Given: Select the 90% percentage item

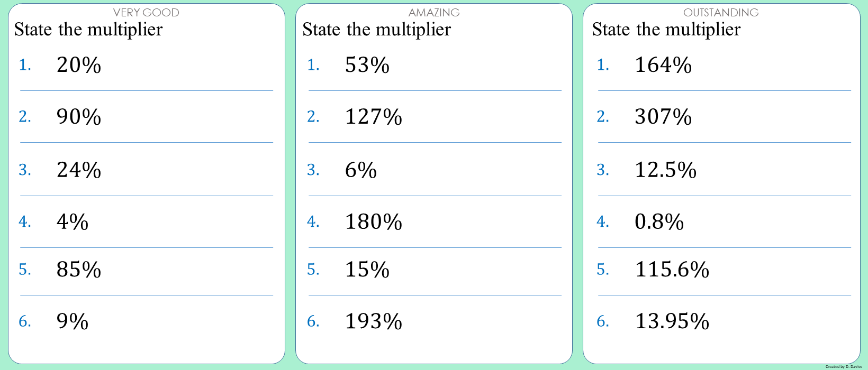Looking at the screenshot, I should click(79, 117).
